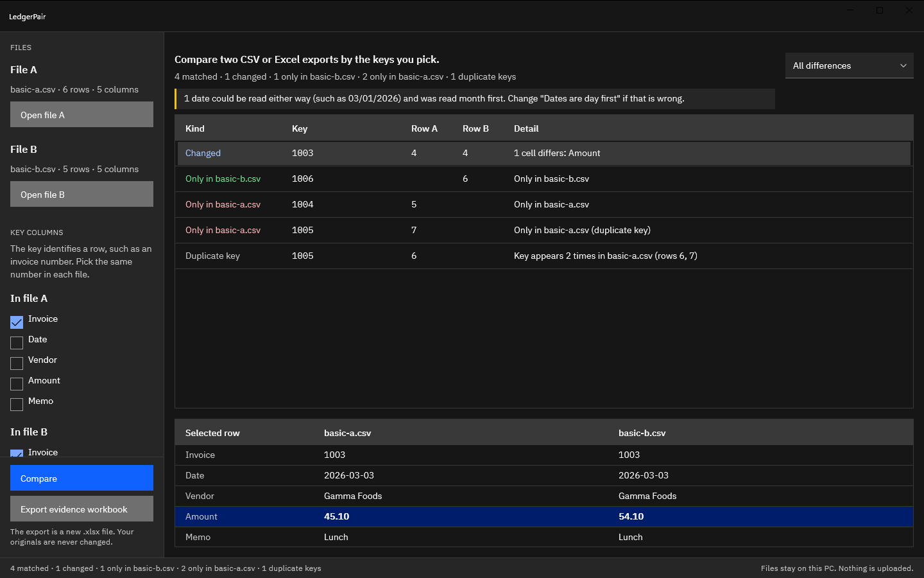Tick the Date key column checkbox
Viewport: 924px width, 578px height.
pyautogui.click(x=17, y=342)
